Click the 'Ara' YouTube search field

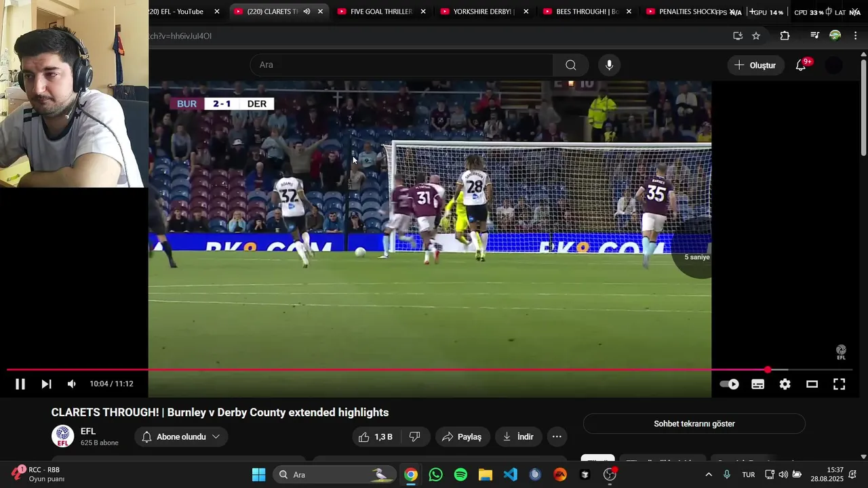[401, 65]
